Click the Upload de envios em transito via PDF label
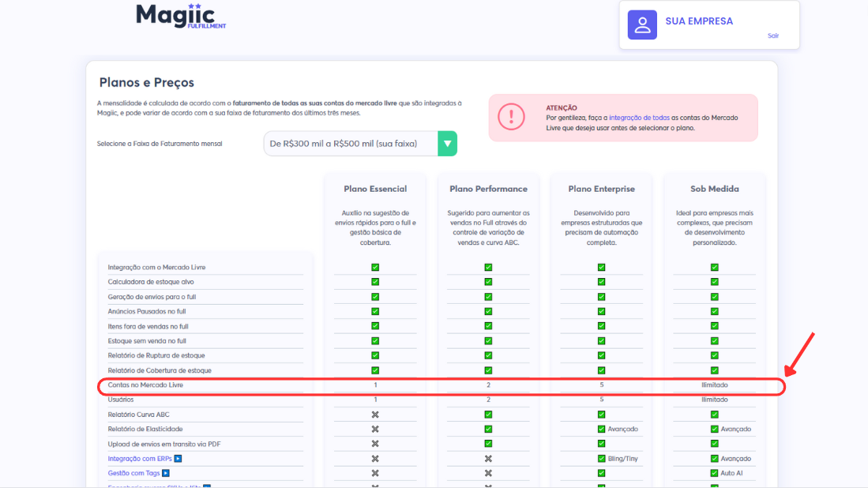Viewport: 868px width, 488px height. (x=163, y=444)
